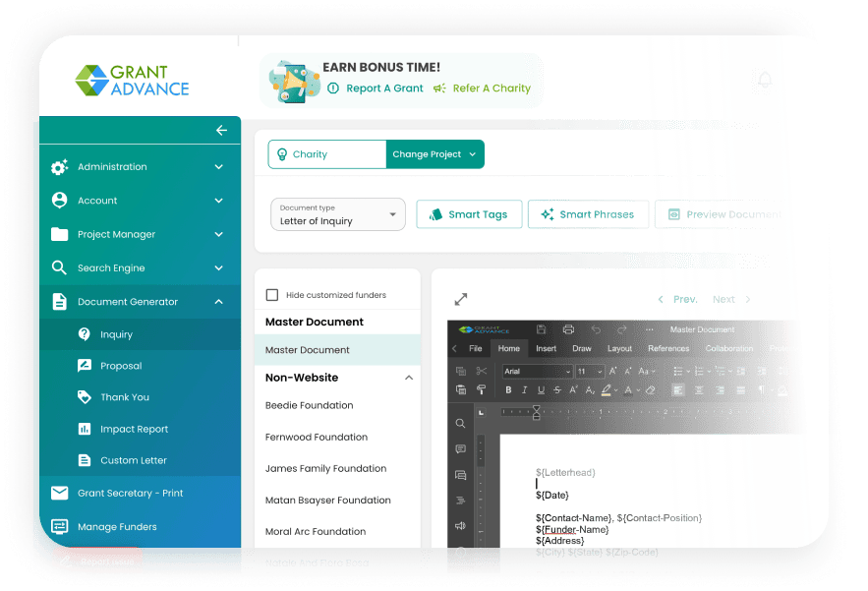868x591 pixels.
Task: Click the Smart Phrases button
Action: (588, 214)
